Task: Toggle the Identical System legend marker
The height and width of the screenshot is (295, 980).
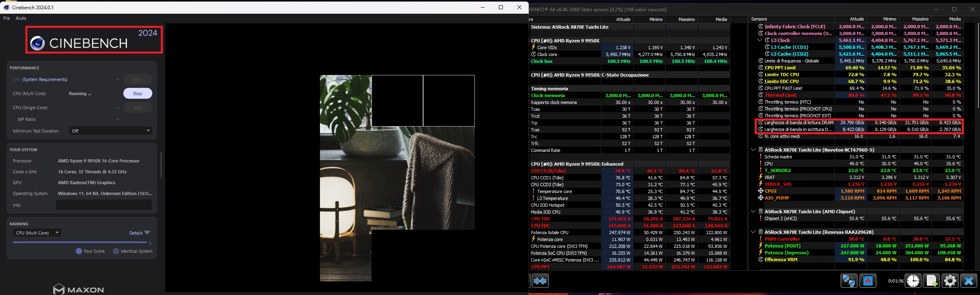Action: pyautogui.click(x=116, y=251)
